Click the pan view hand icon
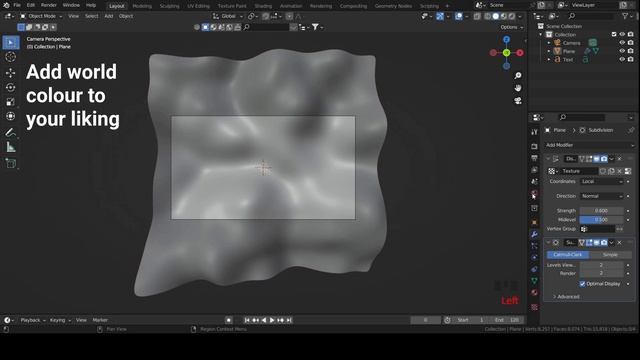 click(518, 88)
